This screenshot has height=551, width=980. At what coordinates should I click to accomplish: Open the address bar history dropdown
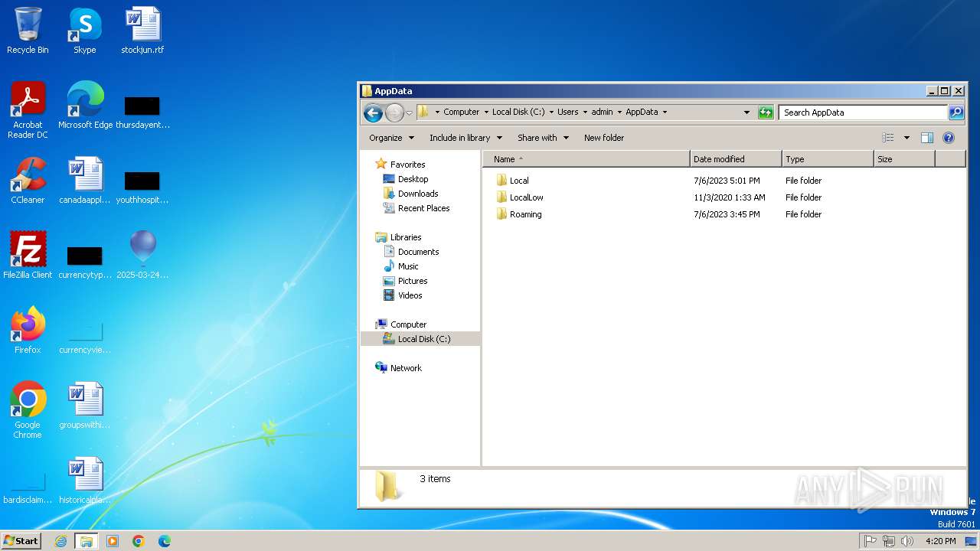click(x=746, y=112)
